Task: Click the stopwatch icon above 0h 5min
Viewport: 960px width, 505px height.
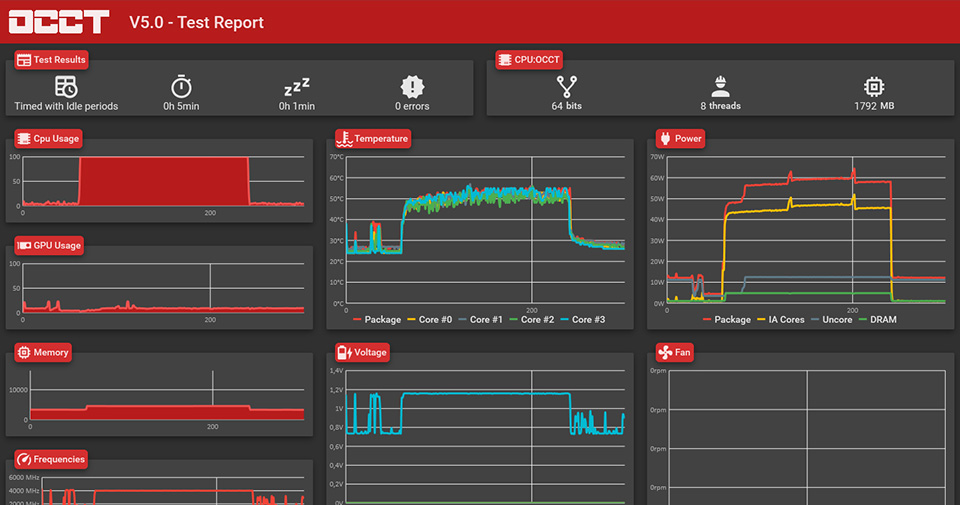Action: pos(181,87)
